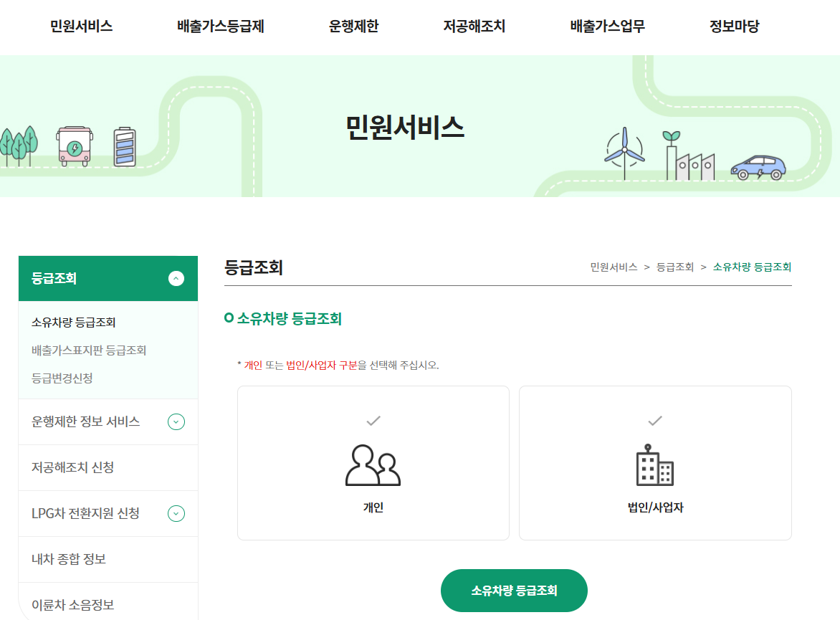Choose the 개인 option card

tap(373, 462)
